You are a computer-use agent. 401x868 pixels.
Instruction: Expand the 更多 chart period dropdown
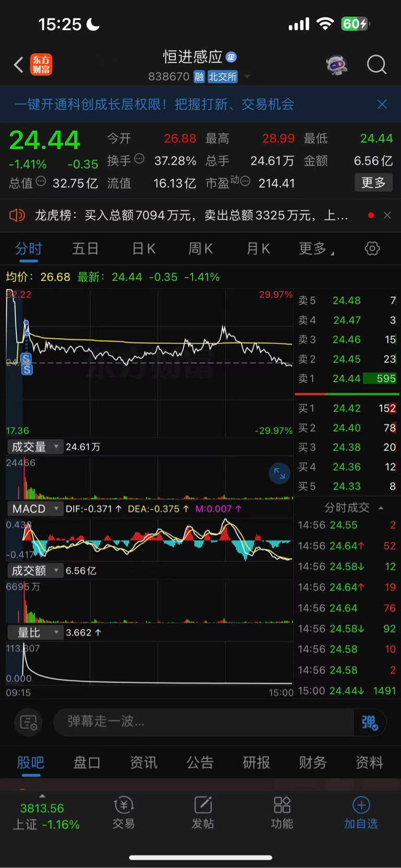pyautogui.click(x=316, y=249)
